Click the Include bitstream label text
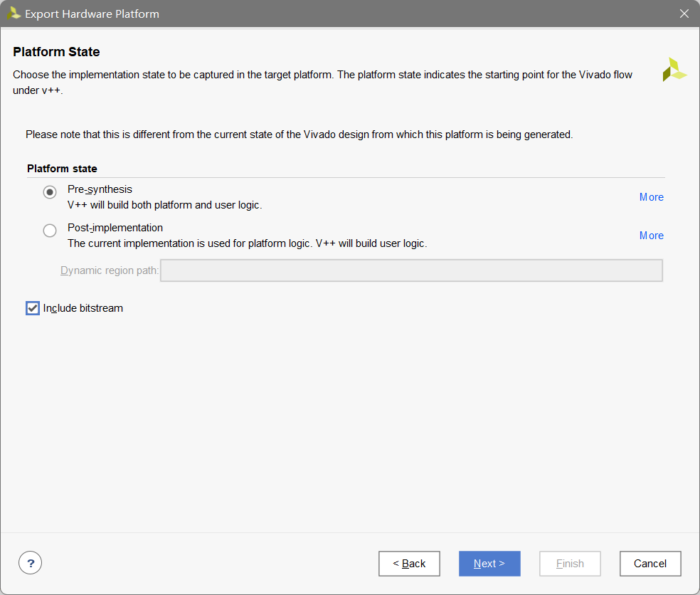Image resolution: width=700 pixels, height=595 pixels. tap(83, 308)
